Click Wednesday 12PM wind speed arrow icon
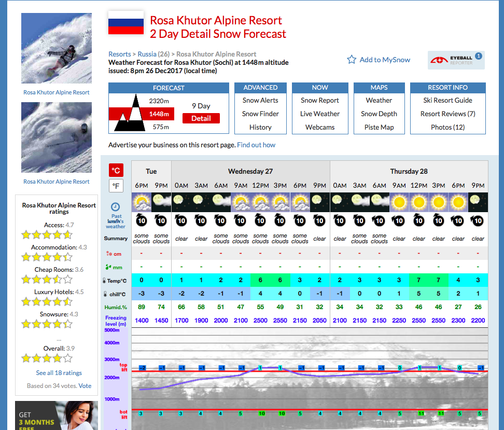504x430 pixels. click(260, 220)
